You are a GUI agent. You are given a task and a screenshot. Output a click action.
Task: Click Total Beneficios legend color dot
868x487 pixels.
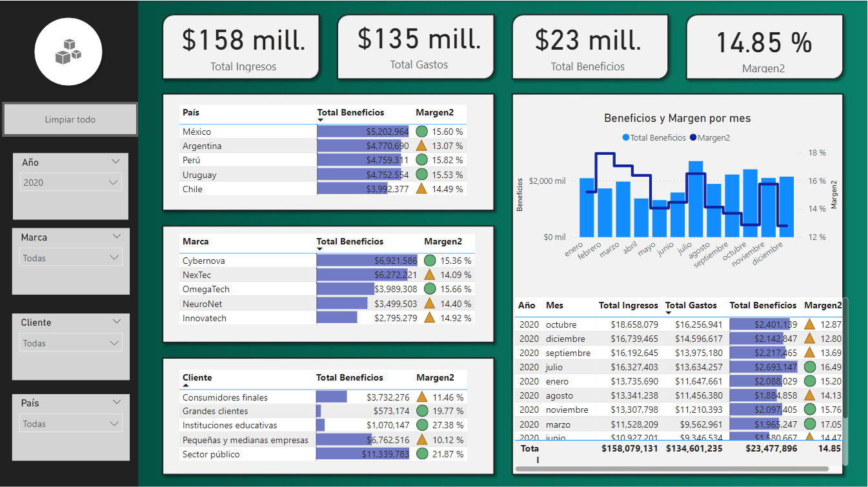[x=625, y=137]
